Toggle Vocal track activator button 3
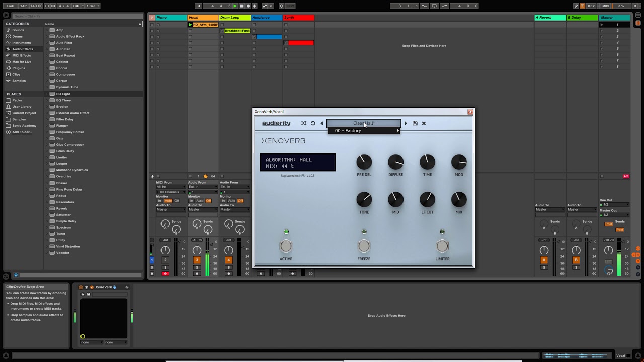The image size is (644, 362). click(197, 260)
